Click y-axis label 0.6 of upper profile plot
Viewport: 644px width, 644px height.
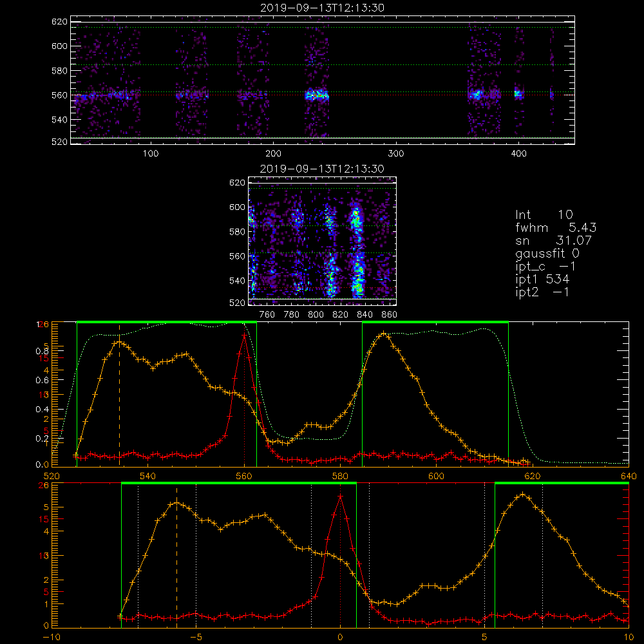(x=42, y=381)
